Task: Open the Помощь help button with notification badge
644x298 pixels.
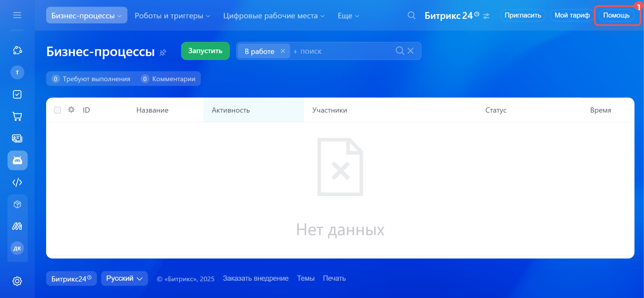Action: 616,15
